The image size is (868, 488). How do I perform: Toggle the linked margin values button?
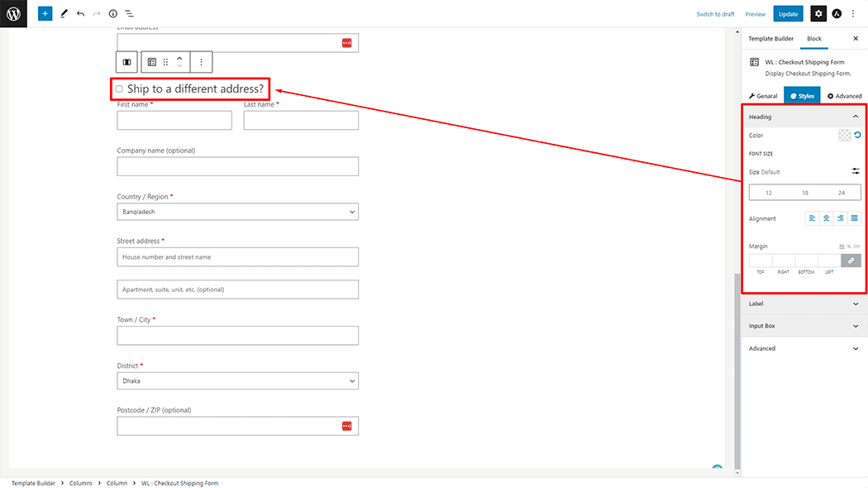(x=851, y=261)
